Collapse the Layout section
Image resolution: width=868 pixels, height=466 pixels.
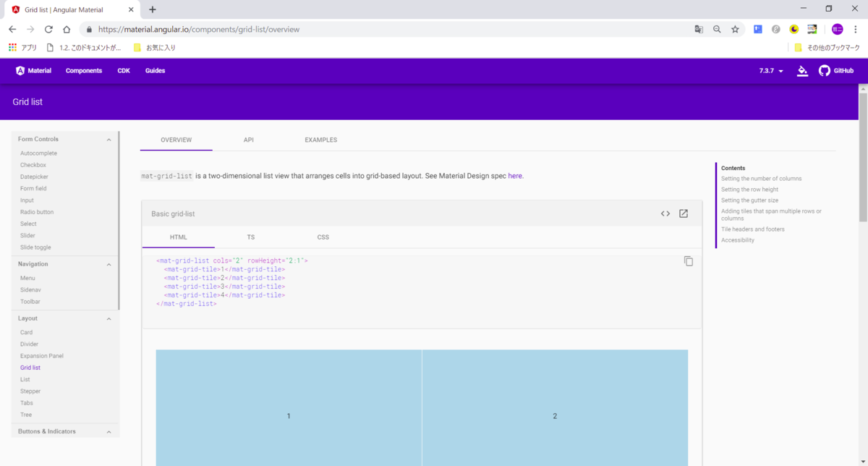[109, 319]
